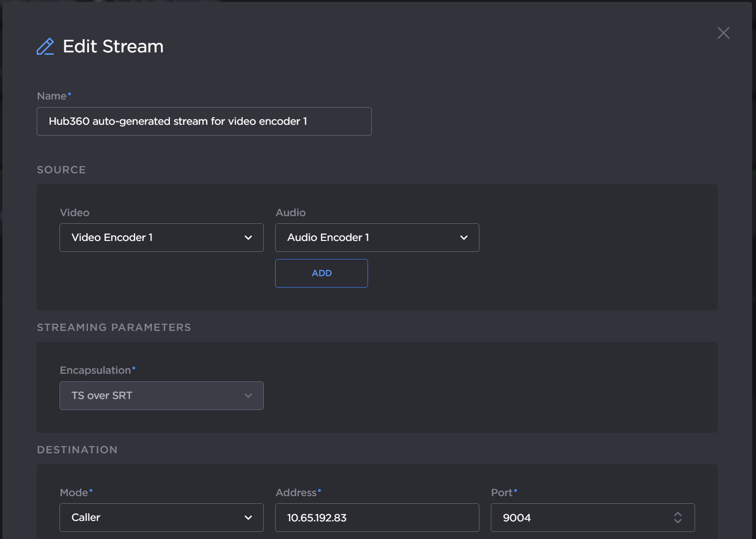Viewport: 756px width, 539px height.
Task: Open the Video Encoder 1 dropdown
Action: (161, 238)
